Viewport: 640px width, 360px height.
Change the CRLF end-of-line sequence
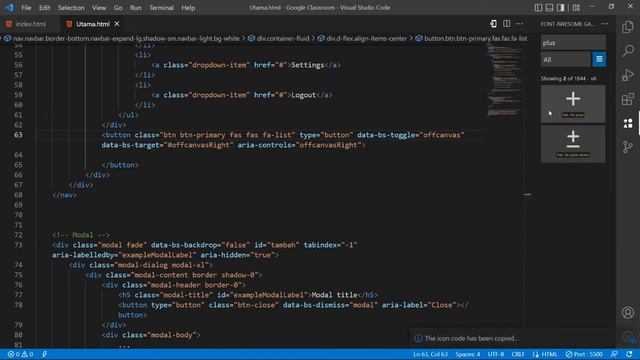coord(518,354)
